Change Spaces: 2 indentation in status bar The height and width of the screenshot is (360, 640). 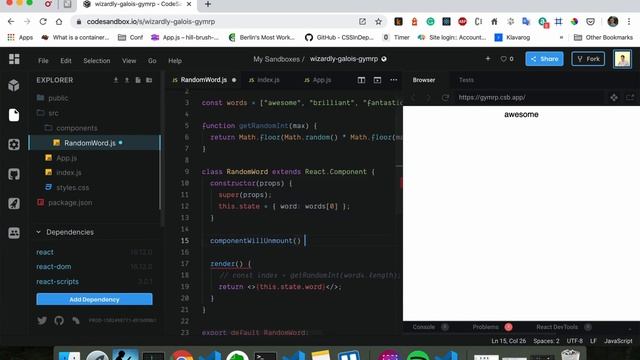546,341
